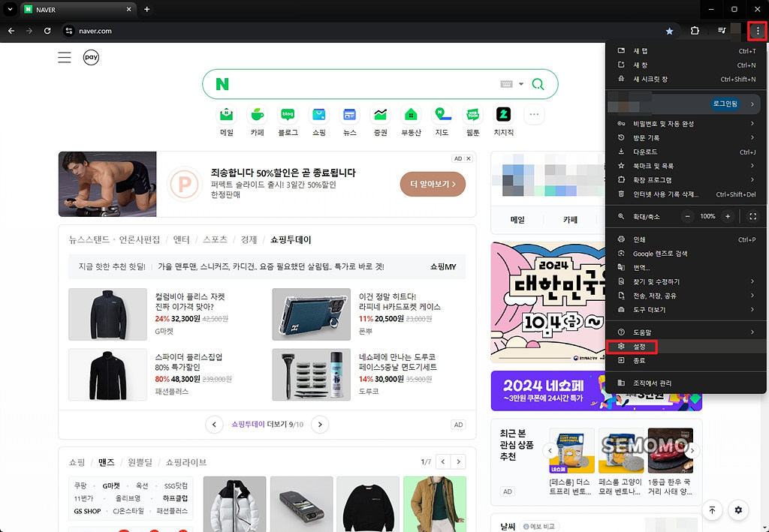Screen dimensions: 769x532
Task: Click the naver.com address bar
Action: click(368, 31)
